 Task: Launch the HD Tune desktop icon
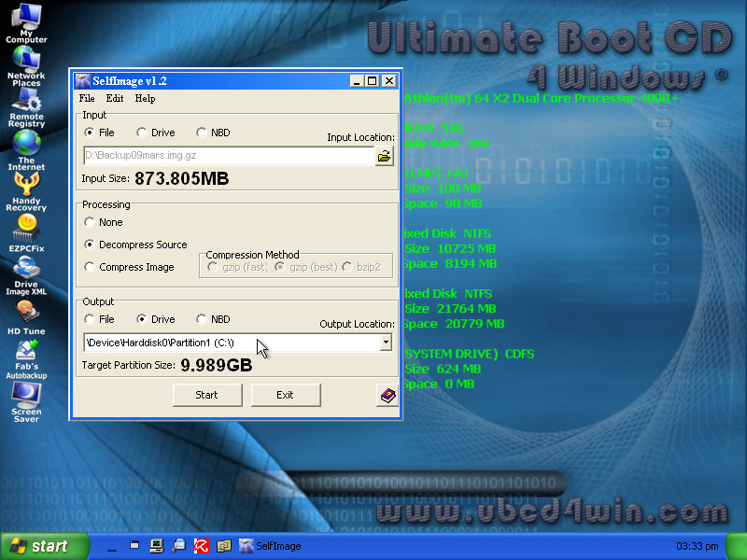click(26, 317)
